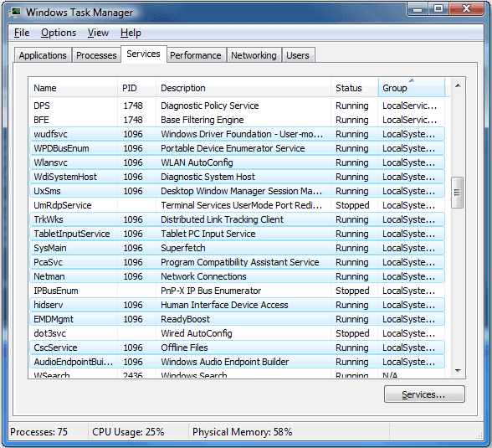
Task: Click Stopped status of UmRdpService
Action: point(352,205)
